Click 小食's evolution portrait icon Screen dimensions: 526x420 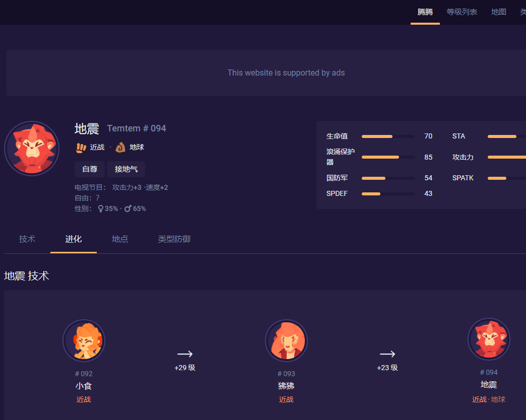coord(84,340)
